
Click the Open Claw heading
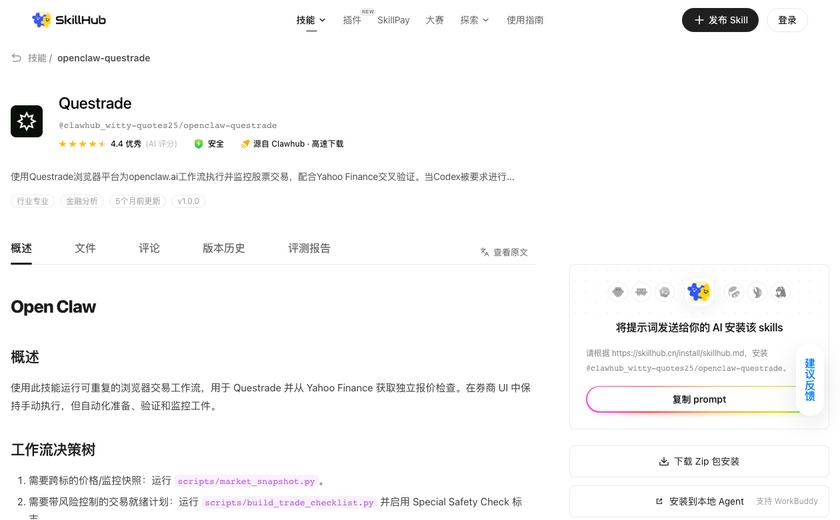[x=54, y=306]
